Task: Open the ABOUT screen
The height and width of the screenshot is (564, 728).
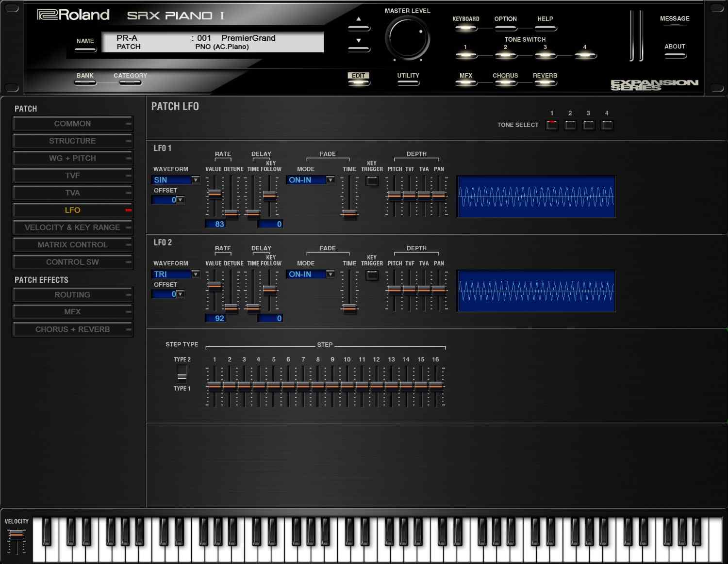Action: [675, 54]
